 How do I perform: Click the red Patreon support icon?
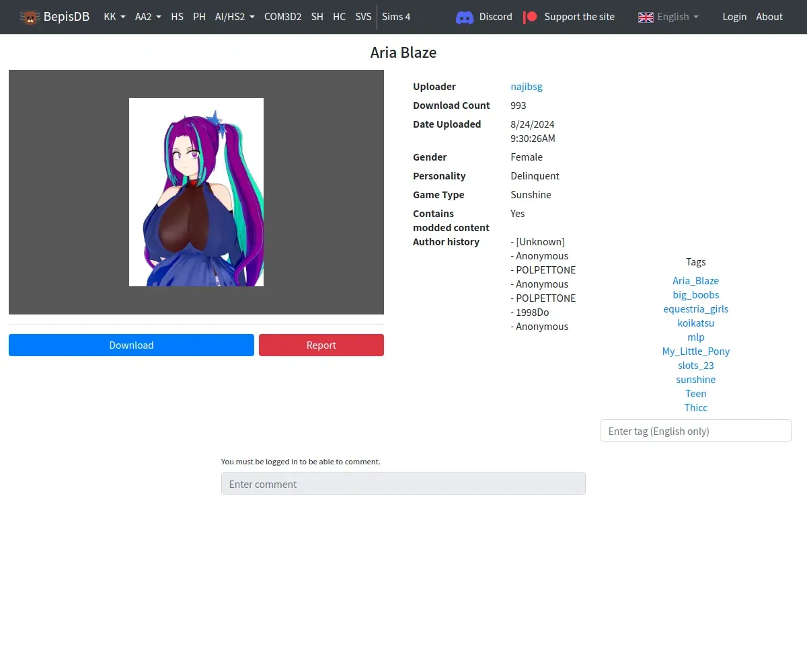[531, 17]
